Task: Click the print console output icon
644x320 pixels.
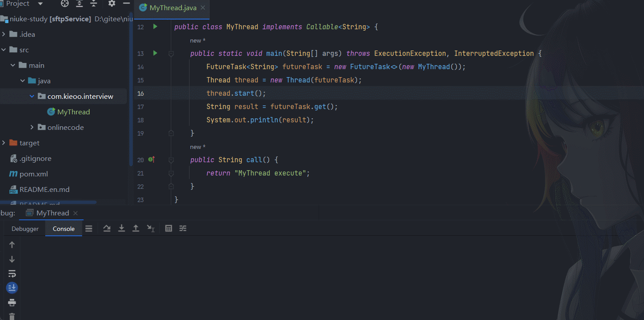Action: [12, 303]
